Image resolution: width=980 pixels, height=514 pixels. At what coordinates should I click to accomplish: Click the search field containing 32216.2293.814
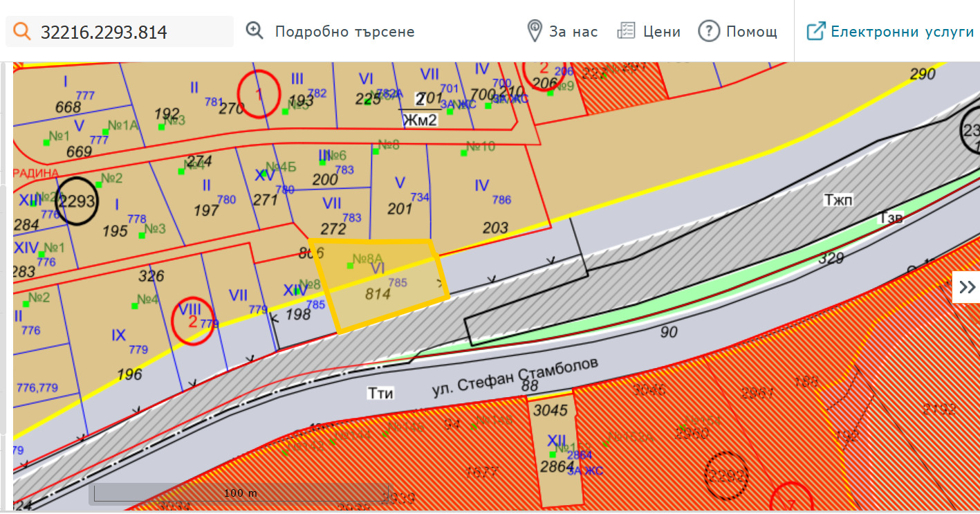[119, 32]
